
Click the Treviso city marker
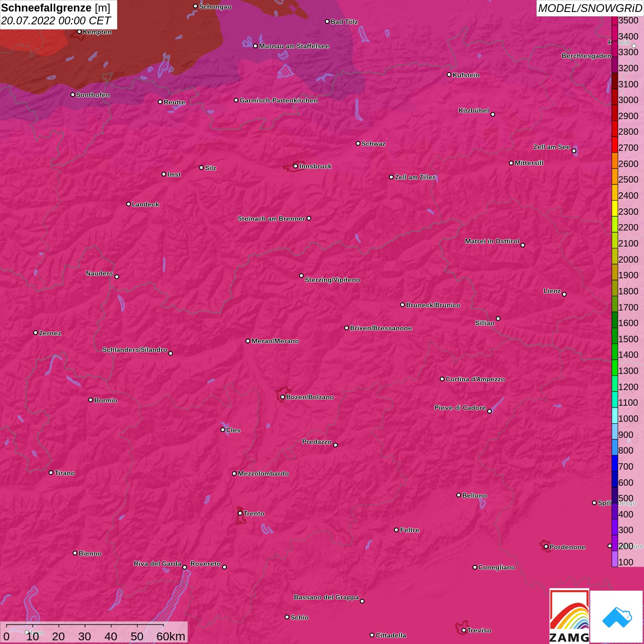pyautogui.click(x=464, y=630)
